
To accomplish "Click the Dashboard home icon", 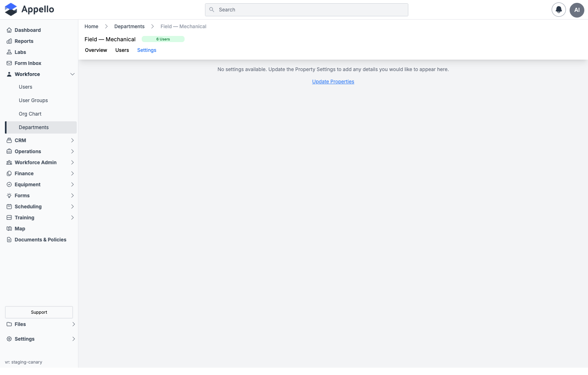I will 9,30.
